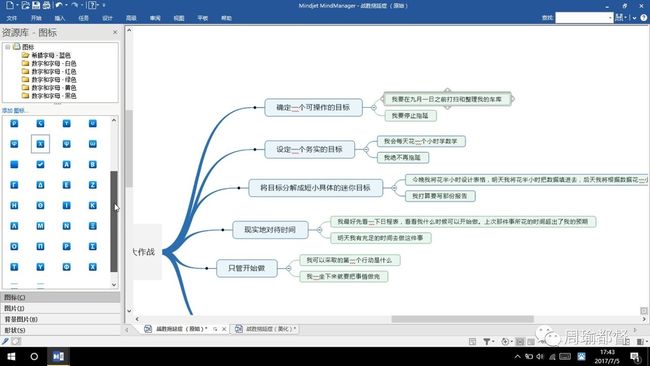Image resolution: width=650 pixels, height=366 pixels.
Task: Select the blue Psi (Ψ) letter icon
Action: click(x=66, y=144)
